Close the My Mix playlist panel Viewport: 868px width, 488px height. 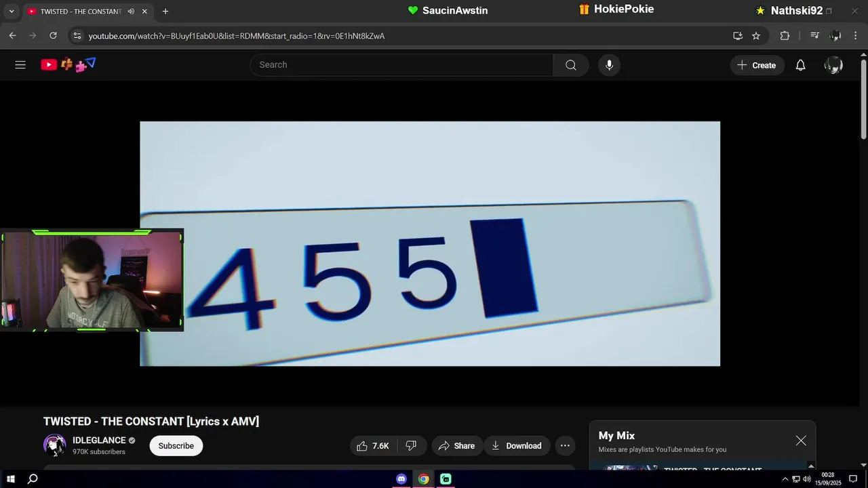pyautogui.click(x=801, y=441)
